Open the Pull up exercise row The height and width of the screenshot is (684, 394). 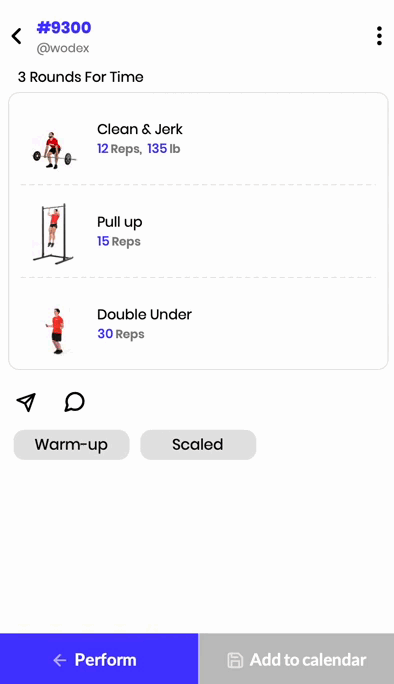[x=198, y=231]
